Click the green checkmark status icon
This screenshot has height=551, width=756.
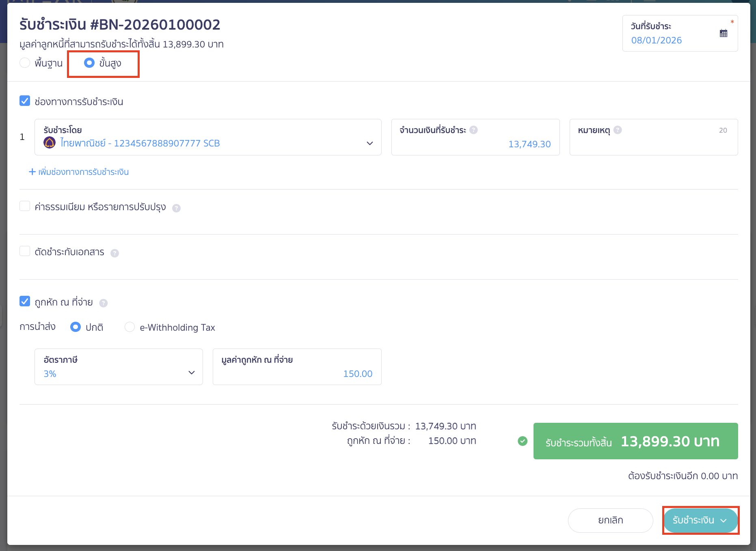click(x=522, y=441)
